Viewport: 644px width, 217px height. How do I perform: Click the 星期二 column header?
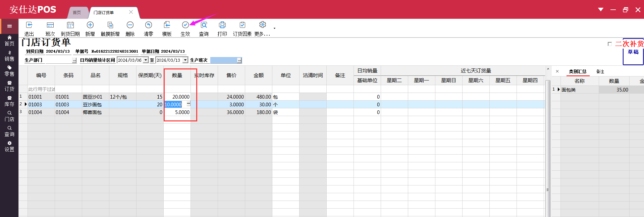pos(394,80)
